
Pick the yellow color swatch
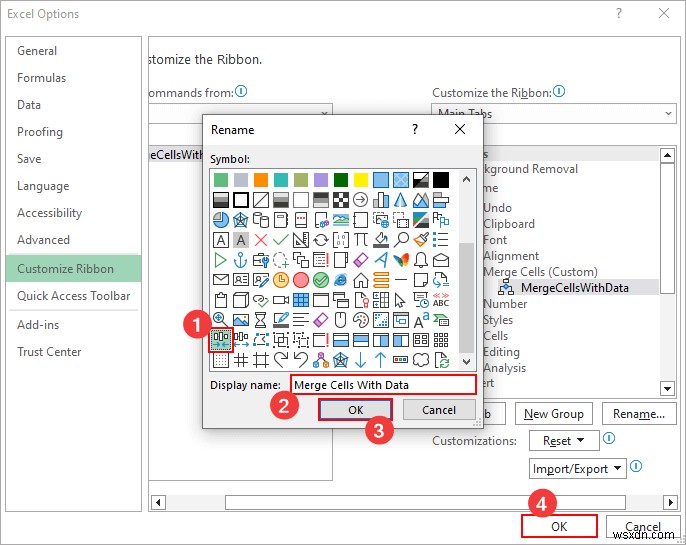click(361, 180)
